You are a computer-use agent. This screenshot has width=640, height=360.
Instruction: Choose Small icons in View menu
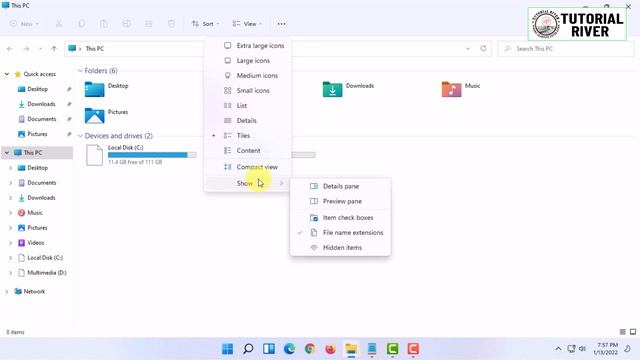tap(248, 91)
